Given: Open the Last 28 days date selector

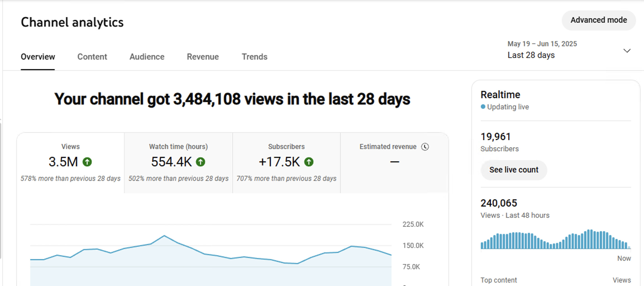Looking at the screenshot, I should pyautogui.click(x=531, y=55).
